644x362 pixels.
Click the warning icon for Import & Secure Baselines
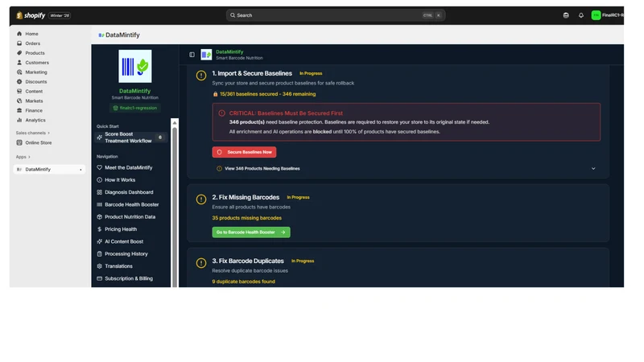click(200, 76)
